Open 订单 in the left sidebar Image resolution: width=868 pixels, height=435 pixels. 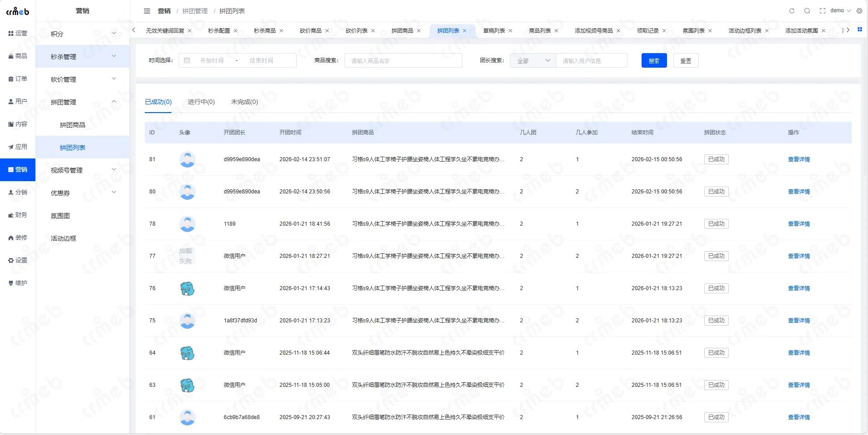[18, 79]
